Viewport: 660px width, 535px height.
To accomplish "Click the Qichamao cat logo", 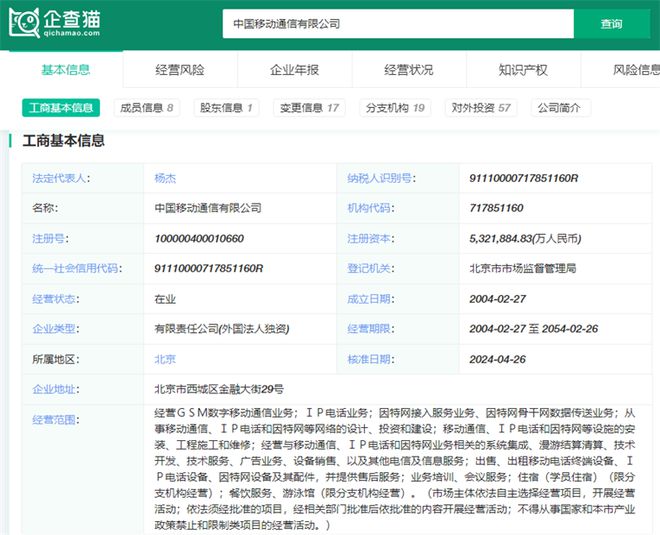I will point(55,23).
